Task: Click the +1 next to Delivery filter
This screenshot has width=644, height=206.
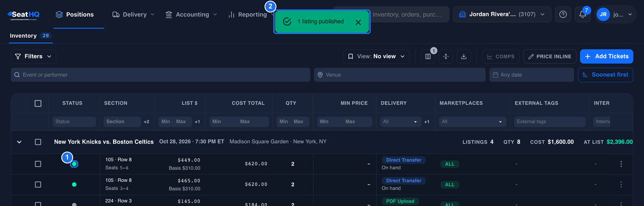Action: (x=427, y=122)
